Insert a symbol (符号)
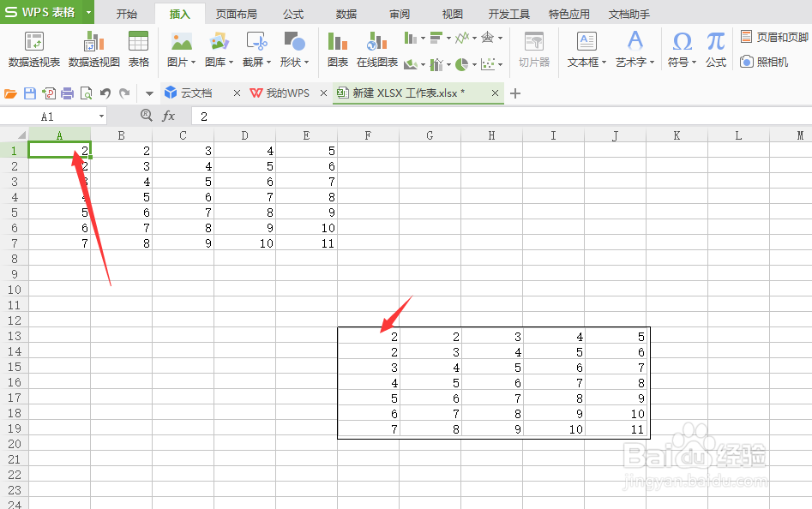812x509 pixels. pyautogui.click(x=682, y=50)
